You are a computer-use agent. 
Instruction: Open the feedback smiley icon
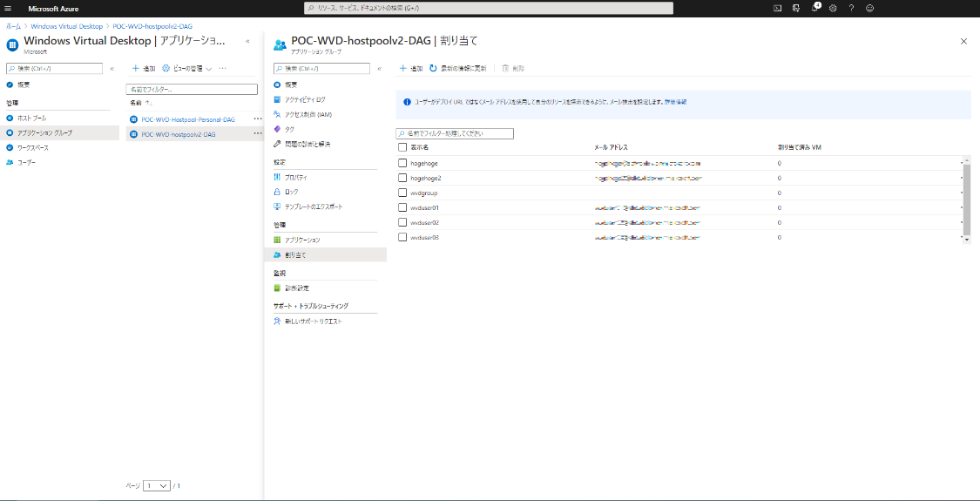[869, 8]
